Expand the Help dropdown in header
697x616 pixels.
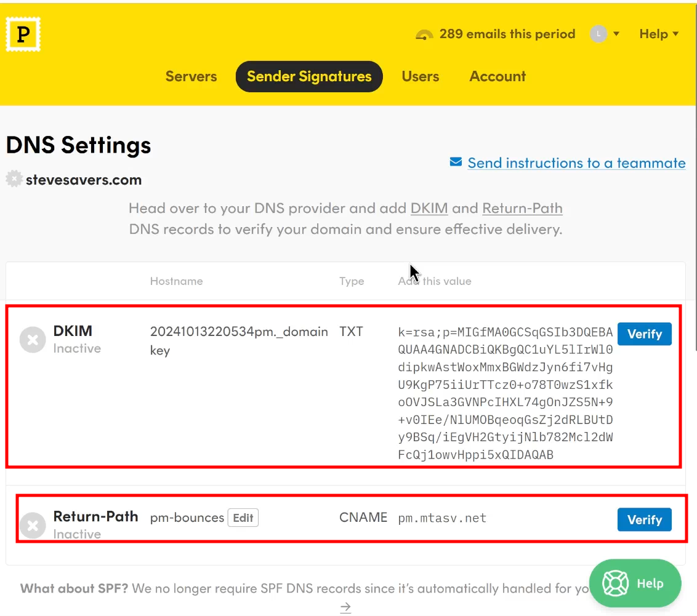659,34
